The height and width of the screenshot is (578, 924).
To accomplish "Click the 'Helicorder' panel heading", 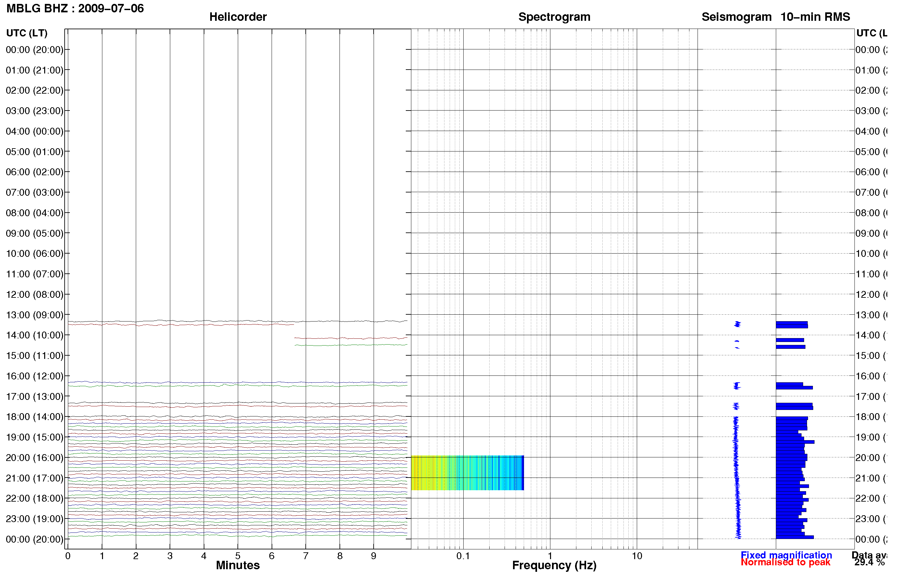I will click(237, 17).
